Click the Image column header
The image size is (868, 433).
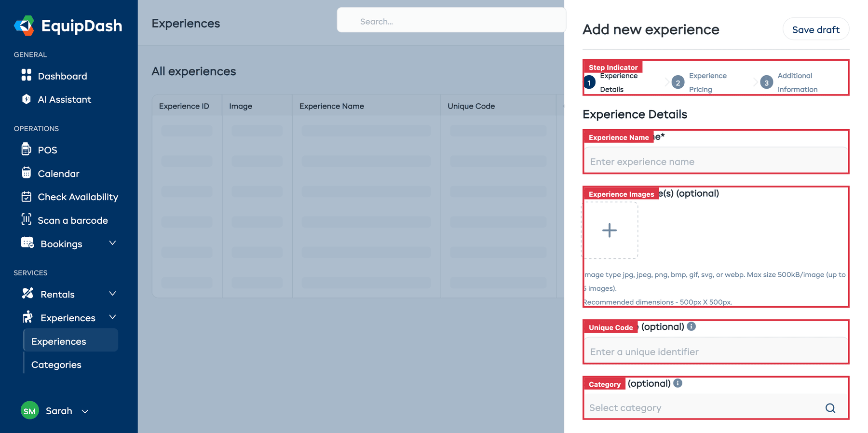[x=241, y=106]
